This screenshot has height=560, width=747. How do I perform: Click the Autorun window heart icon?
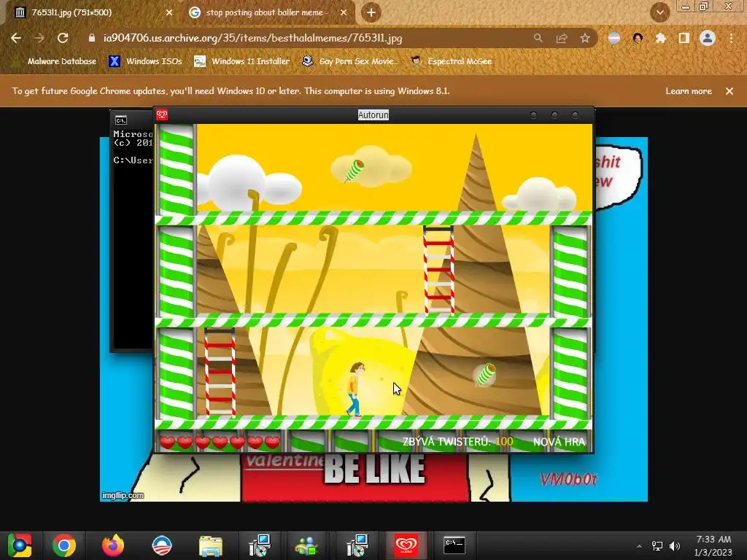[x=162, y=114]
